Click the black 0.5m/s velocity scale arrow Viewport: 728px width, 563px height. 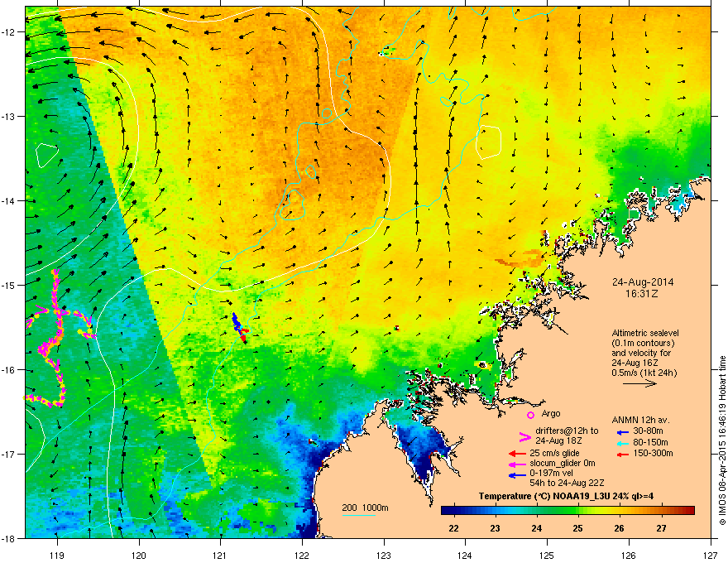[639, 383]
